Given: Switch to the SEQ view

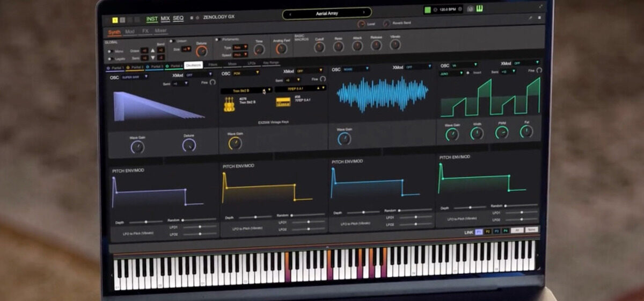Looking at the screenshot, I should (x=178, y=18).
